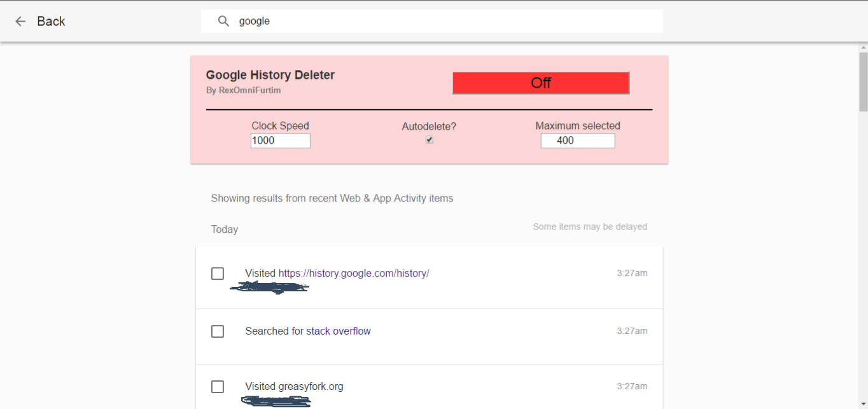Click inside the search bar containing 'google'
Viewport: 868px width, 409px height.
coord(382,21)
